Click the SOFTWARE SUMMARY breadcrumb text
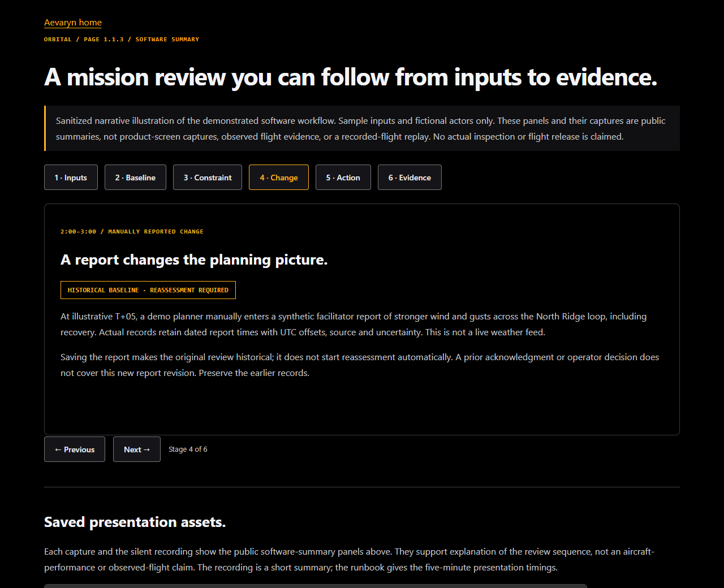 point(167,40)
